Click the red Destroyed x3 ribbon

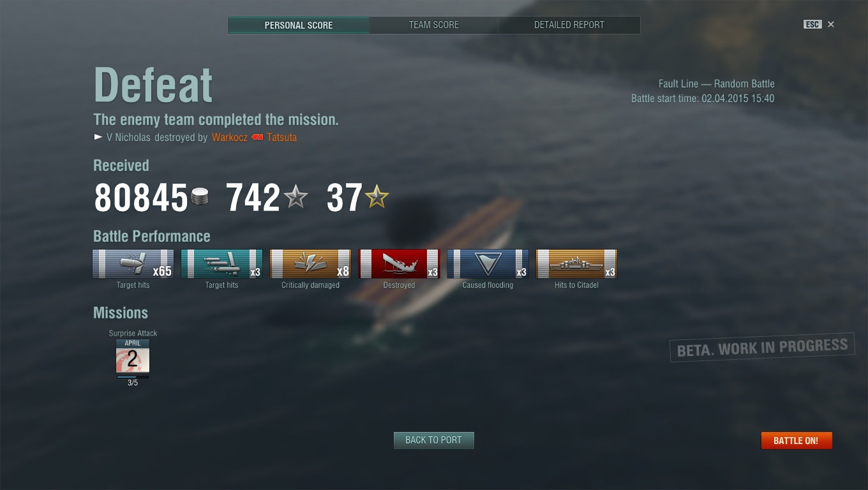pyautogui.click(x=399, y=264)
